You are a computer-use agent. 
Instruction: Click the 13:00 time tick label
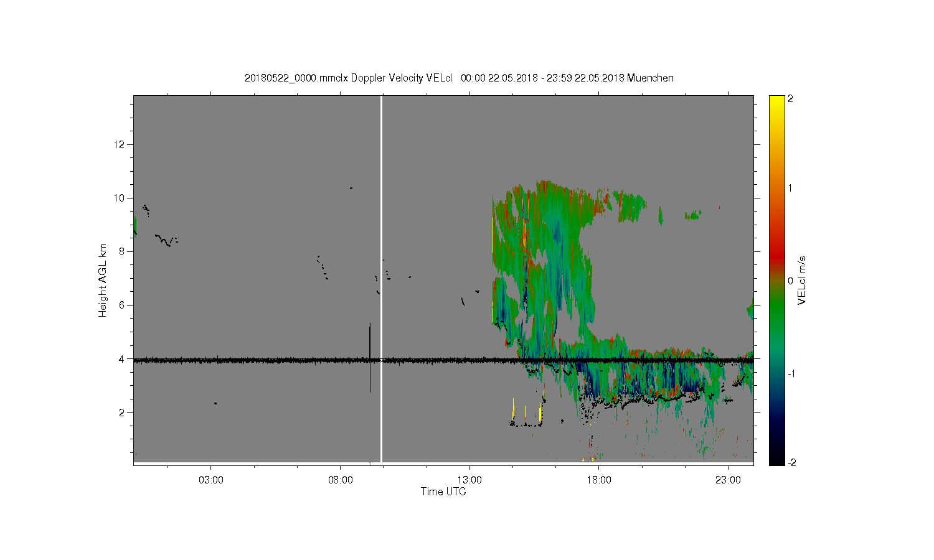(x=469, y=480)
